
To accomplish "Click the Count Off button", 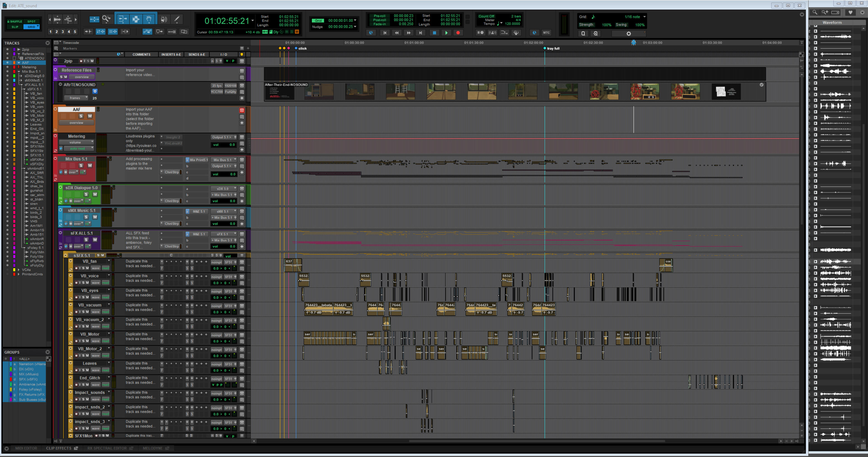I will point(486,16).
